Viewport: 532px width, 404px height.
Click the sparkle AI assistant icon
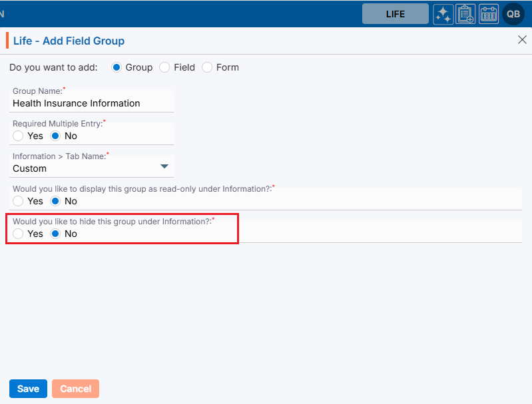click(x=443, y=14)
